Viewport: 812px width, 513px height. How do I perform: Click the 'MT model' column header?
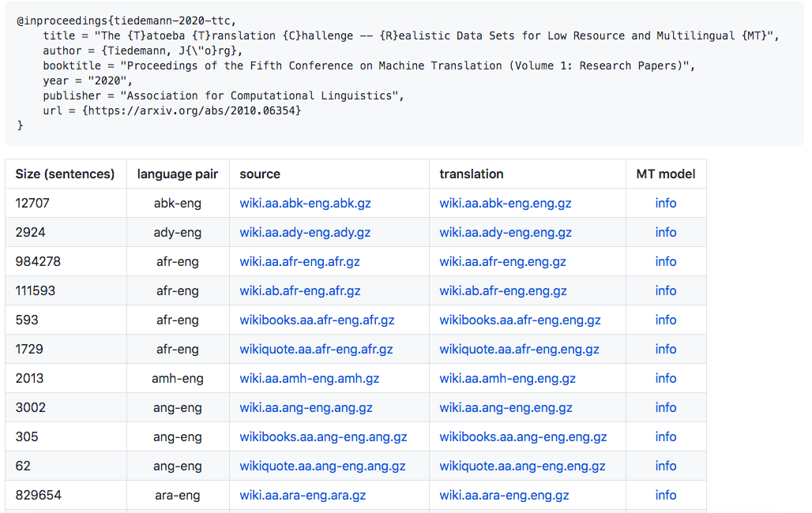(x=665, y=174)
